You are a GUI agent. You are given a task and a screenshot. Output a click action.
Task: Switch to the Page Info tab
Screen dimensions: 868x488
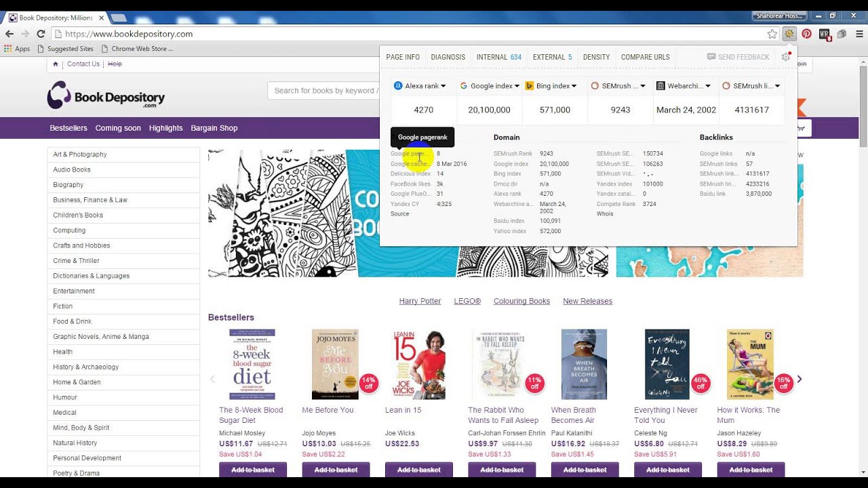coord(403,57)
